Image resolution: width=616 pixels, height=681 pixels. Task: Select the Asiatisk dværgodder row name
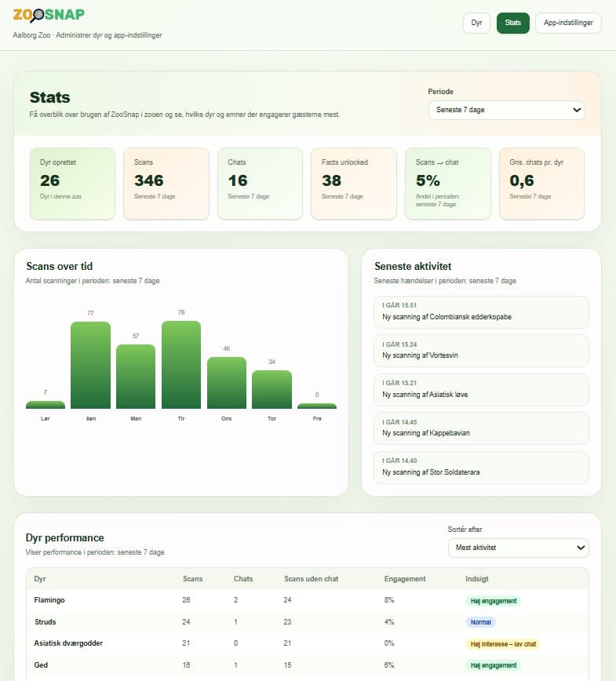click(68, 643)
